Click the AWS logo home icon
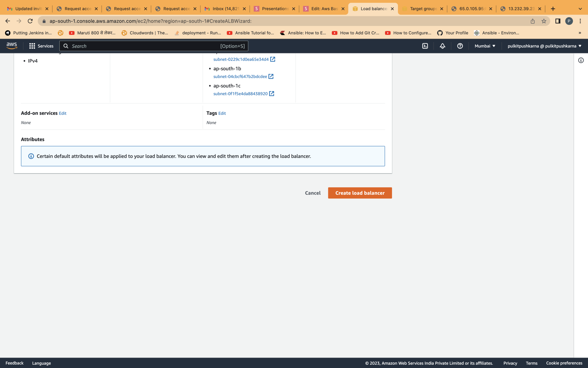The width and height of the screenshot is (588, 368). [12, 46]
